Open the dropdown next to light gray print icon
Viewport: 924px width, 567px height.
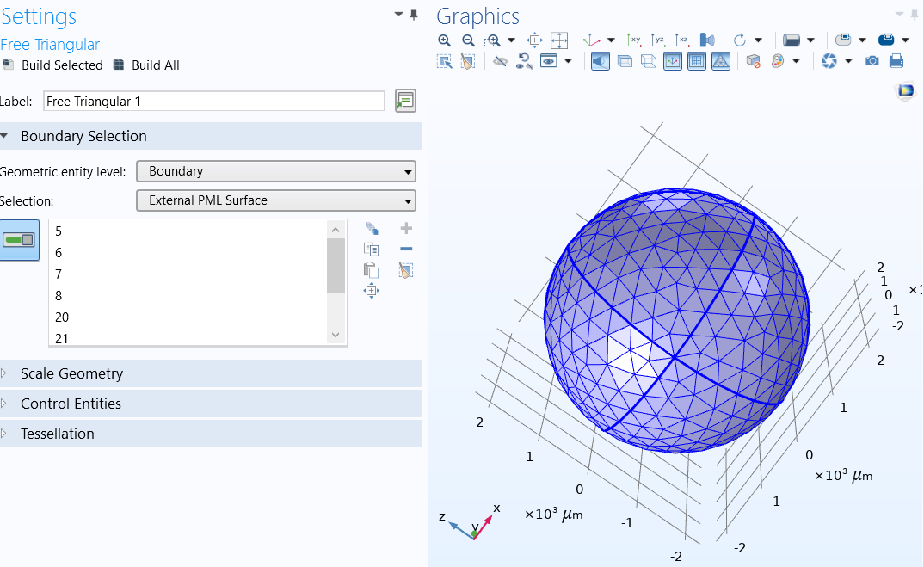pos(862,40)
